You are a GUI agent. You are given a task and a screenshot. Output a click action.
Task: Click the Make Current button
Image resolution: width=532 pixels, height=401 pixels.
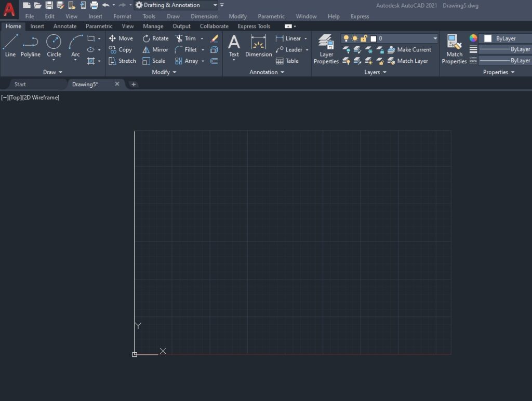[x=410, y=49]
